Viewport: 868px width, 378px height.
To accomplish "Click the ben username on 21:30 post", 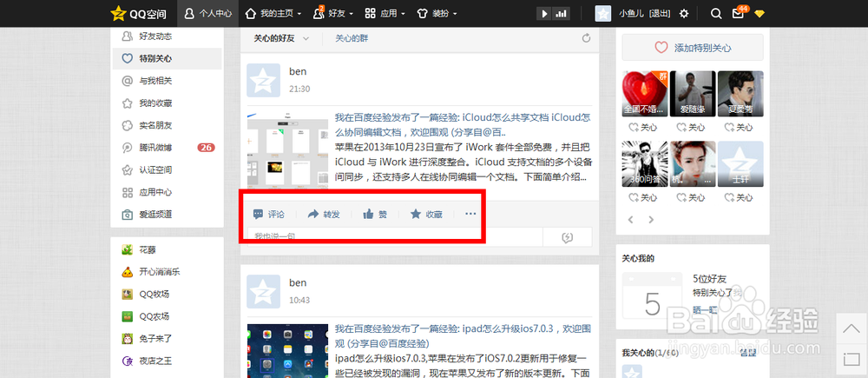I will (x=298, y=71).
